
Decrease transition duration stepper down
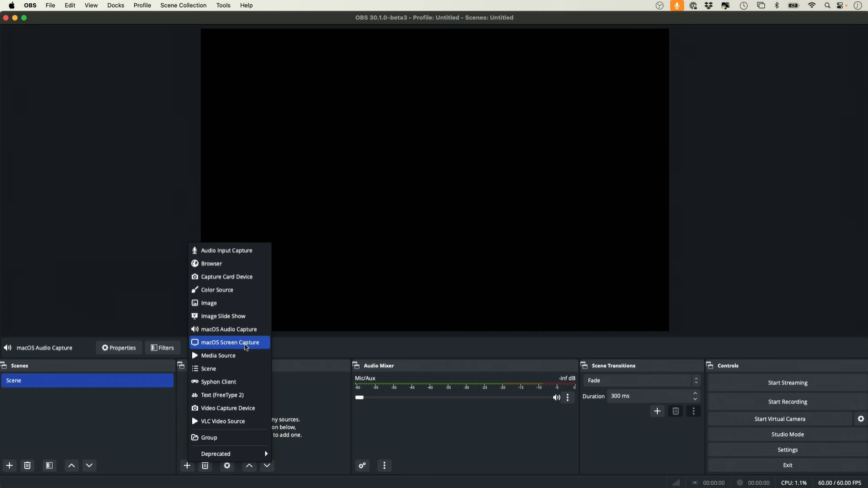point(695,400)
